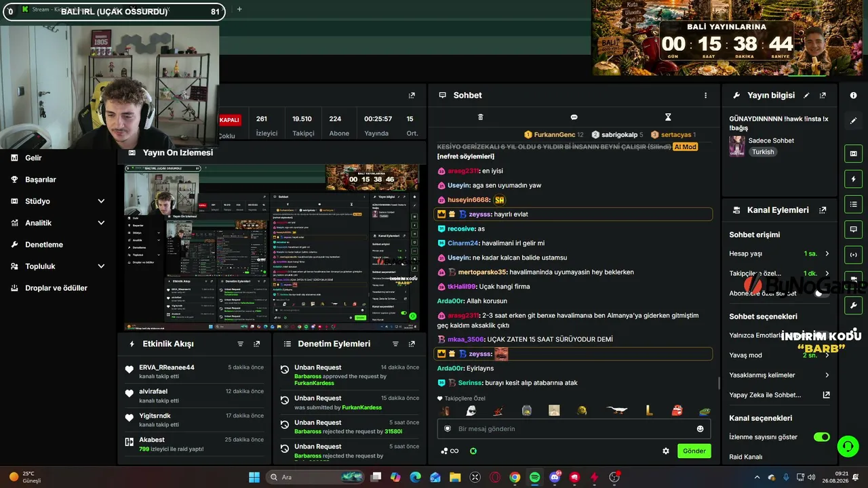The width and height of the screenshot is (868, 488).
Task: Click the Akabest raid event
Action: point(195,444)
